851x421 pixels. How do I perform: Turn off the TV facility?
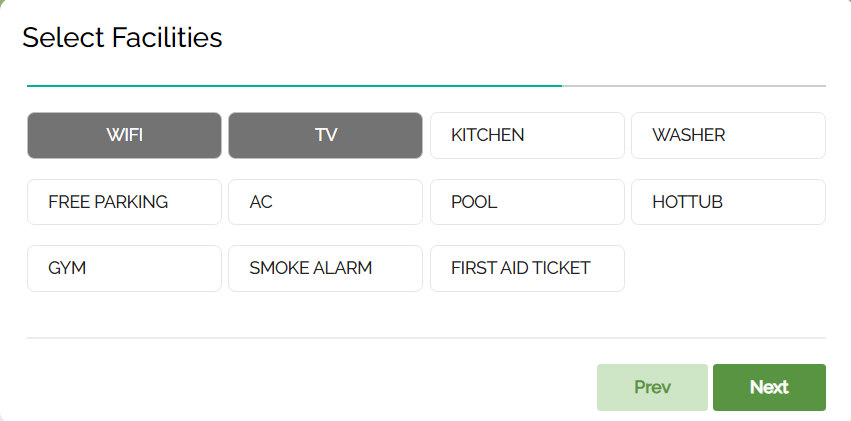coord(325,135)
